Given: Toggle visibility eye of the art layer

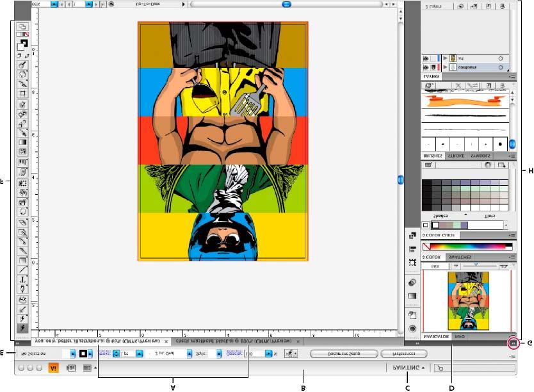Looking at the screenshot, I should (x=426, y=58).
